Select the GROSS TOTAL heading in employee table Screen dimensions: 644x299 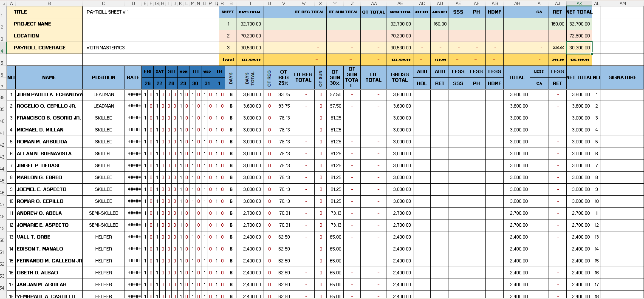pyautogui.click(x=400, y=77)
